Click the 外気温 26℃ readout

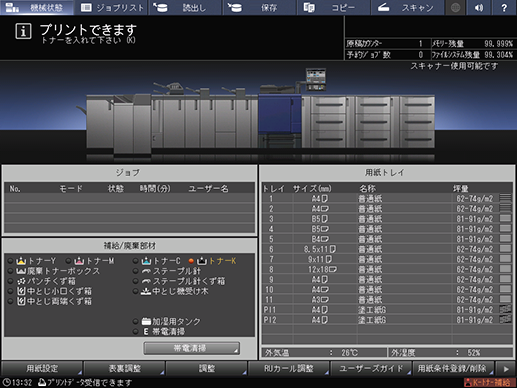324,352
